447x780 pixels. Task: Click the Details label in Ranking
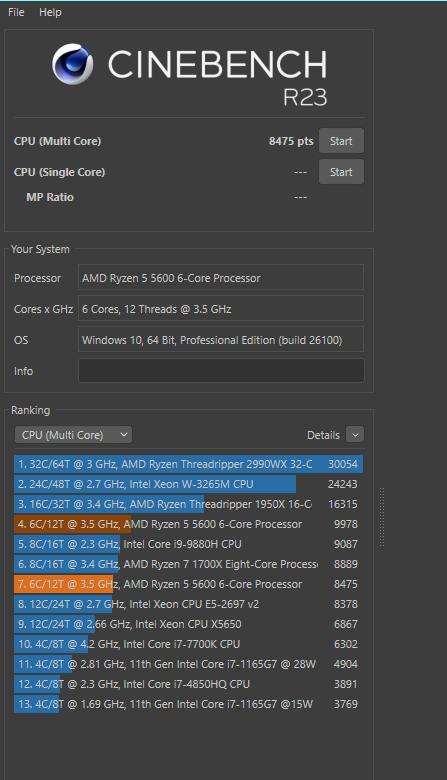coord(323,435)
